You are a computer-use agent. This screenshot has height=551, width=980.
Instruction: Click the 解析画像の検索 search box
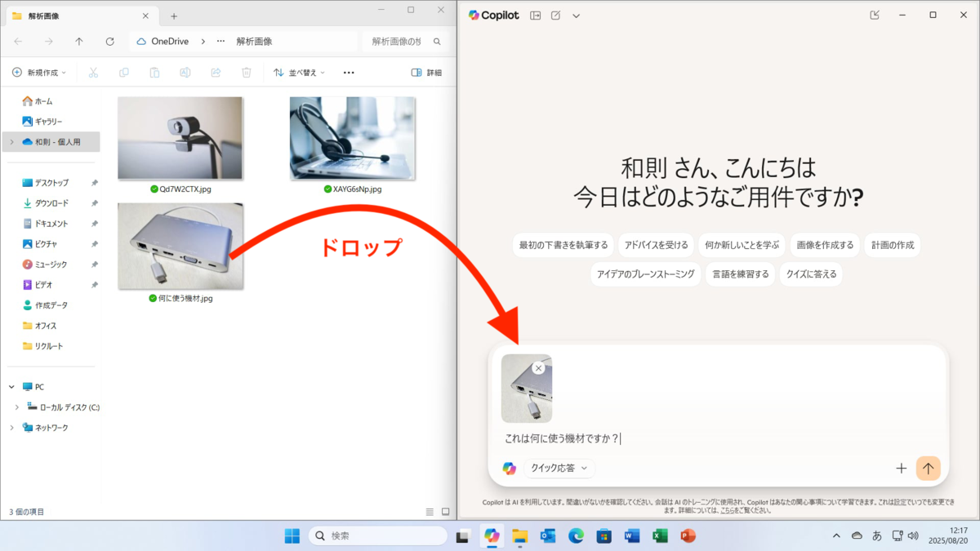coord(406,42)
